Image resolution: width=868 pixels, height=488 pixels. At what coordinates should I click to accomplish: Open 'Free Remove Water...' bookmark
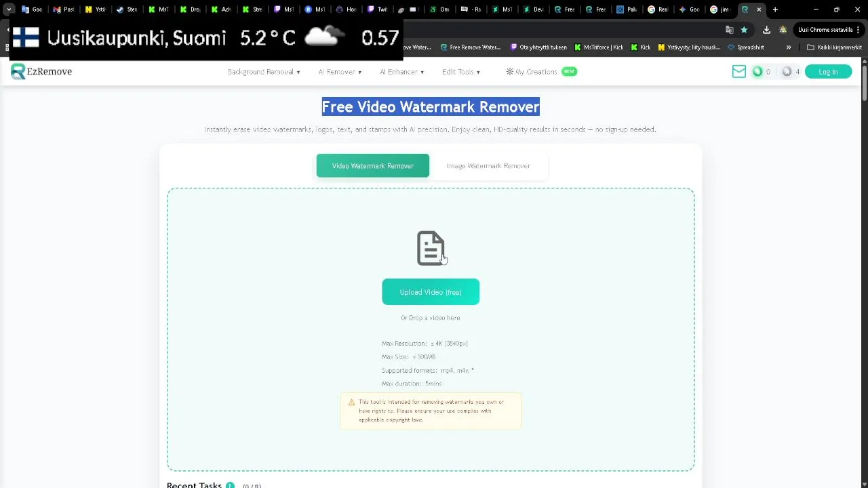(470, 47)
